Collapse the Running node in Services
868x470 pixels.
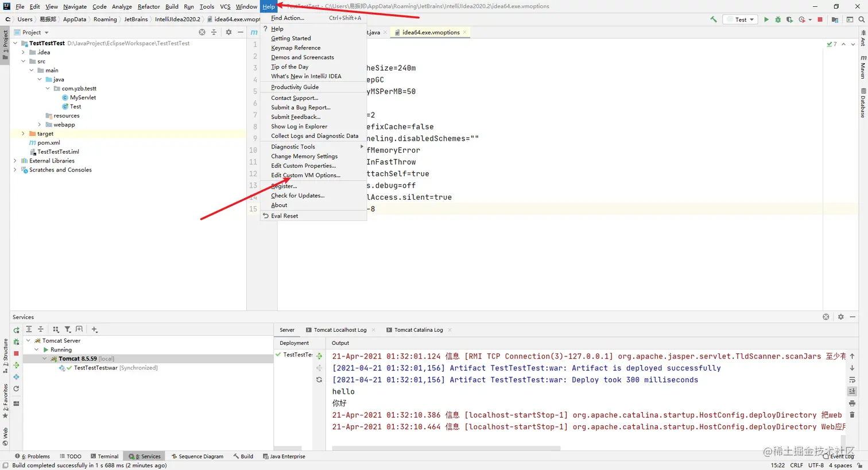(37, 349)
